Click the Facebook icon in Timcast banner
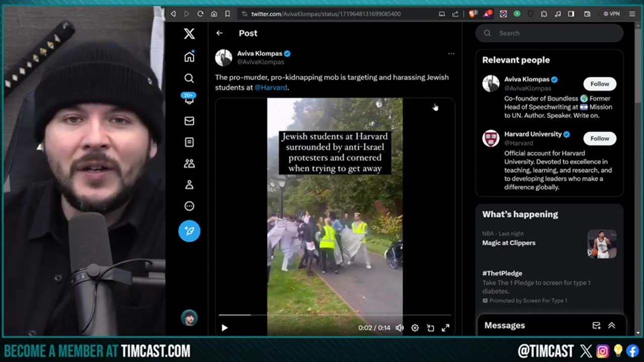Image resolution: width=644 pixels, height=362 pixels. [x=632, y=350]
